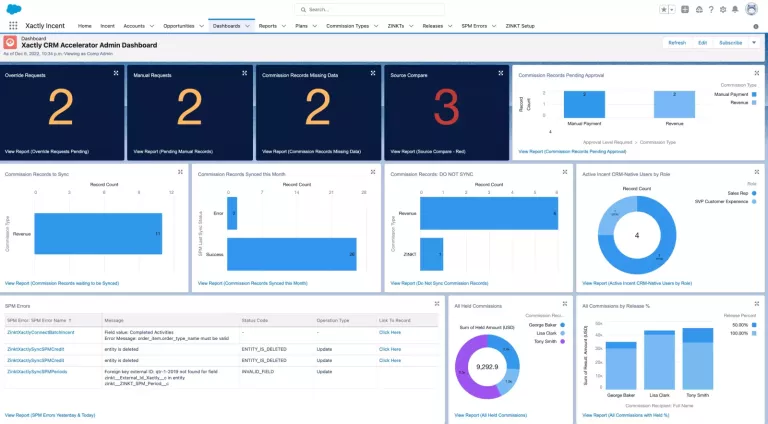Viewport: 768px width, 424px height.
Task: Expand Commission Records to Sync chart
Action: pos(180,172)
